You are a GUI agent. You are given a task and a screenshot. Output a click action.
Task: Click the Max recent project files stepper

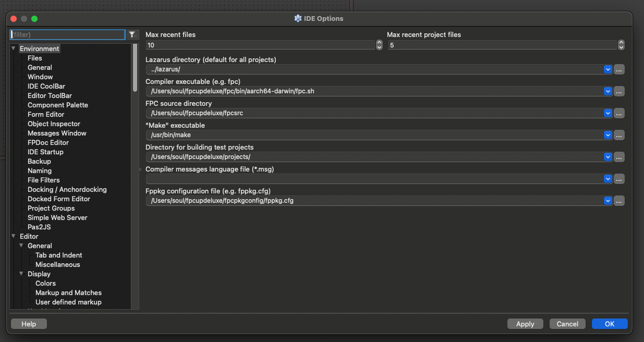tap(621, 45)
